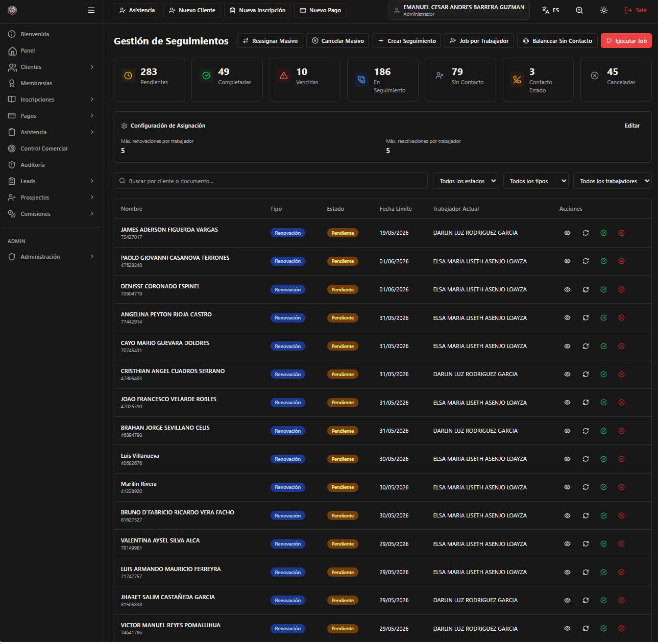This screenshot has height=644, width=658.
Task: Click reassign icon for ANGELINA PEYTON RIOJA CASTRO
Action: point(586,318)
